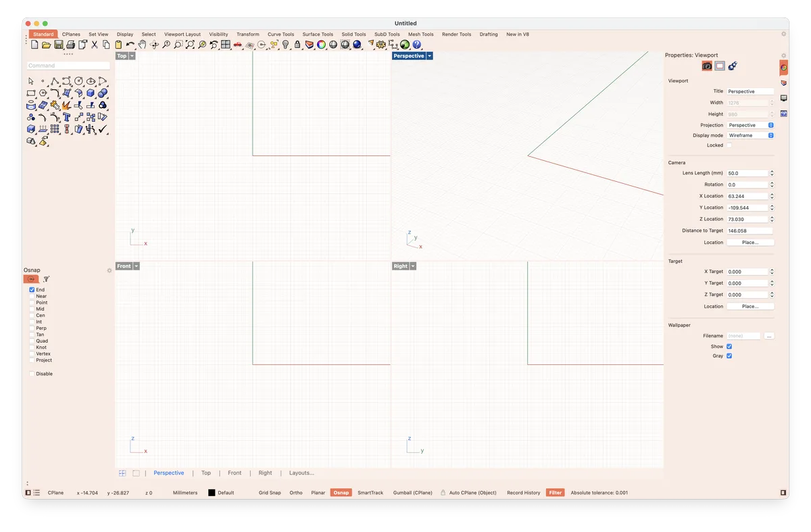Click the X Location stepper arrows
811x532 pixels.
[772, 196]
